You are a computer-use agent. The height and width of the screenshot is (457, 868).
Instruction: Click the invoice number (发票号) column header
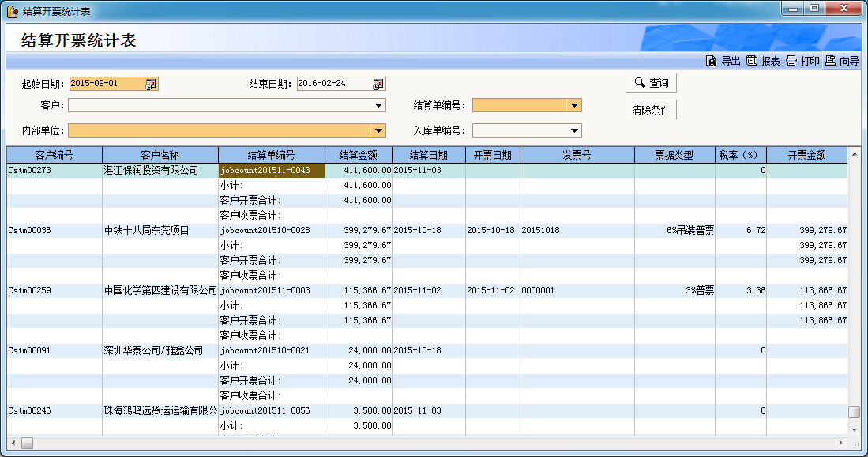(577, 155)
